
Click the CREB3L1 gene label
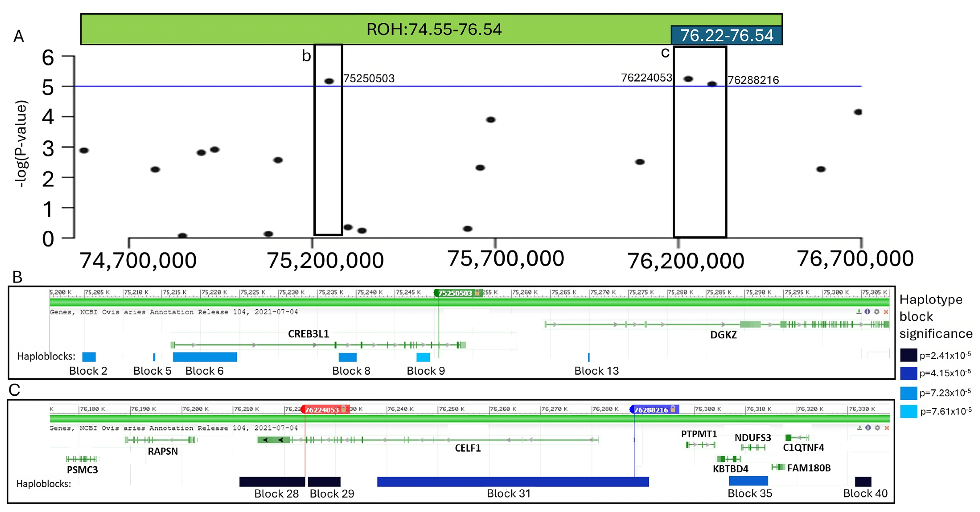pos(308,334)
